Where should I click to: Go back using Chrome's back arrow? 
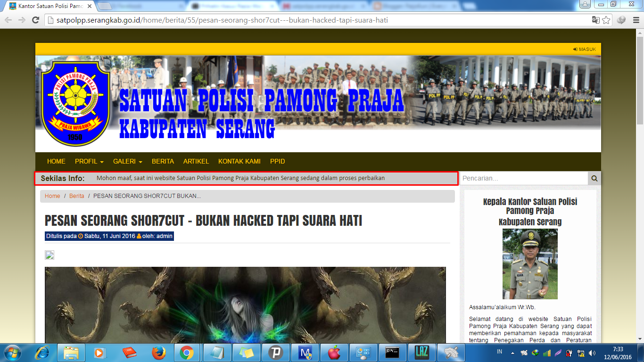pyautogui.click(x=8, y=20)
